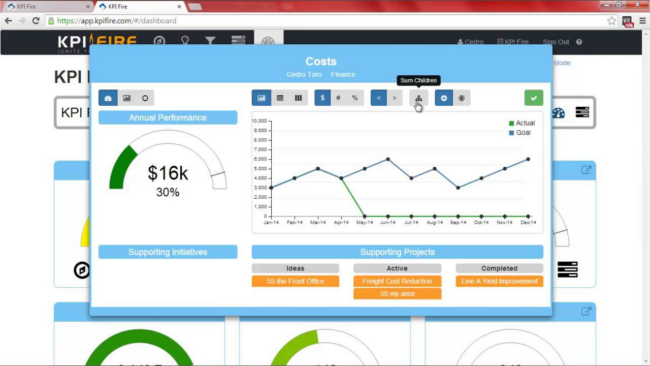The height and width of the screenshot is (366, 650).
Task: Click the browser address bar
Action: click(325, 21)
